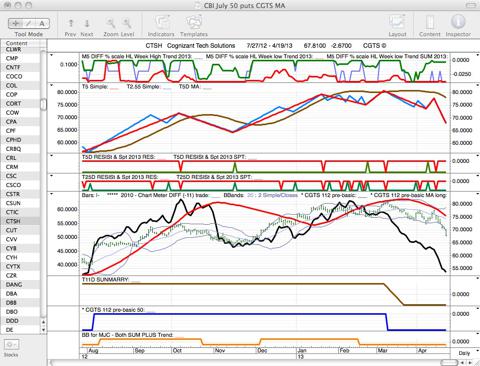This screenshot has height=366, width=480.
Task: Select the text annotation tool mode
Action: click(42, 23)
